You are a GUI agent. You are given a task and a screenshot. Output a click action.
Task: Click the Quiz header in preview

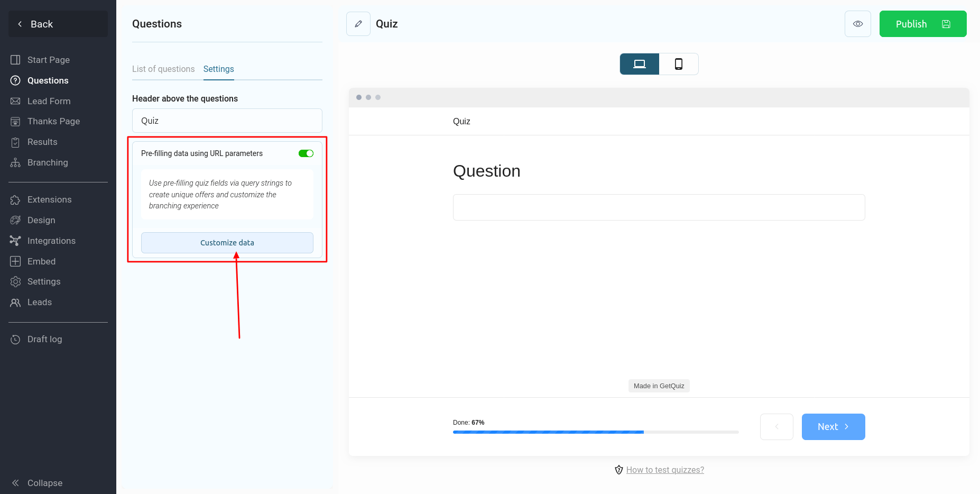coord(461,121)
